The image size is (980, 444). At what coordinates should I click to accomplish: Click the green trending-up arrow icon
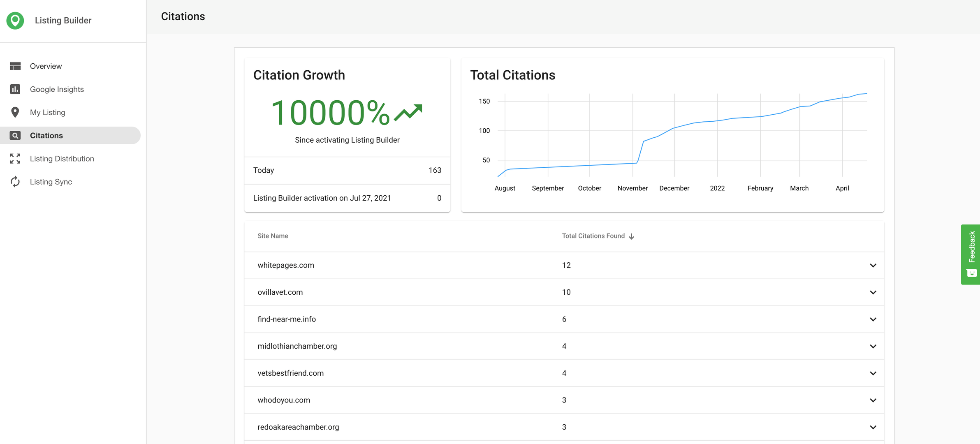coord(408,113)
